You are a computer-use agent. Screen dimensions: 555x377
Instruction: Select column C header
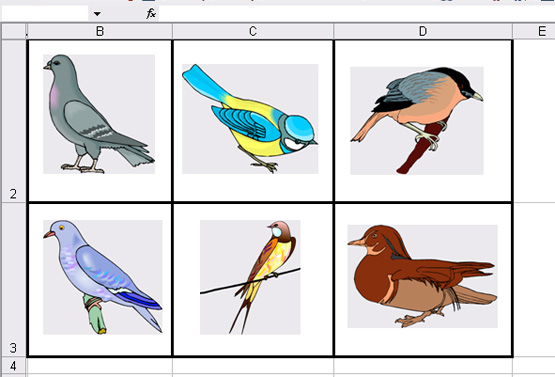253,32
